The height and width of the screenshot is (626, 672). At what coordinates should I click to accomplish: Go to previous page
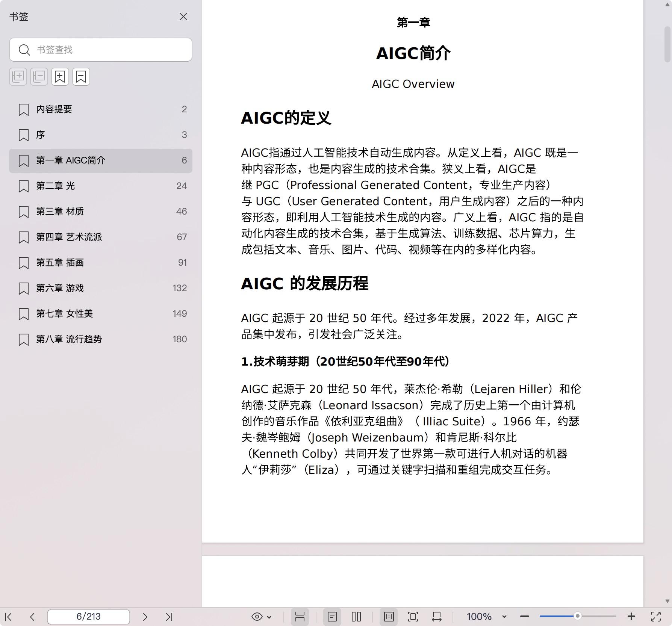pyautogui.click(x=32, y=617)
